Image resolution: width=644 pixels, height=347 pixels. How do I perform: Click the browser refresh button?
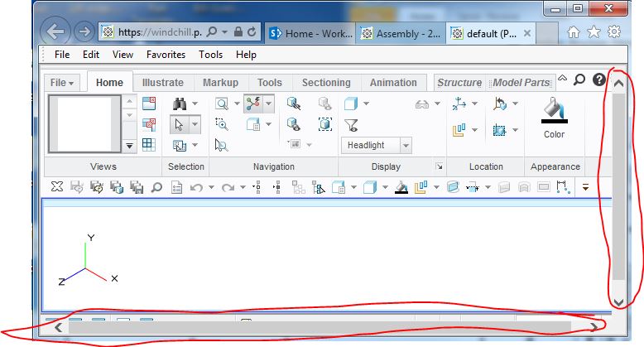point(252,31)
